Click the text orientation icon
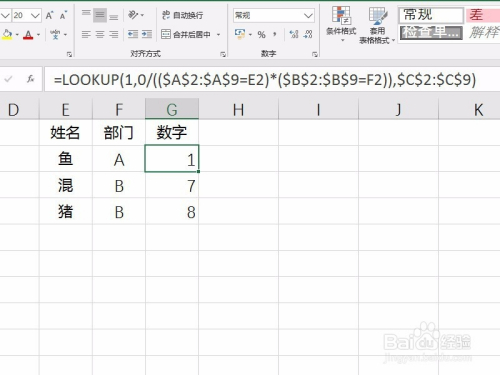The height and width of the screenshot is (375, 500). 133,15
